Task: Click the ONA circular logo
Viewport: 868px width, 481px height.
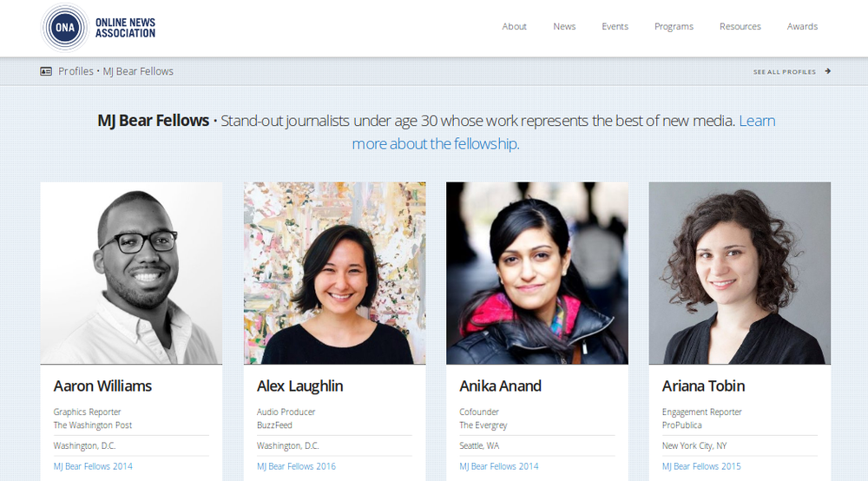Action: pyautogui.click(x=65, y=27)
